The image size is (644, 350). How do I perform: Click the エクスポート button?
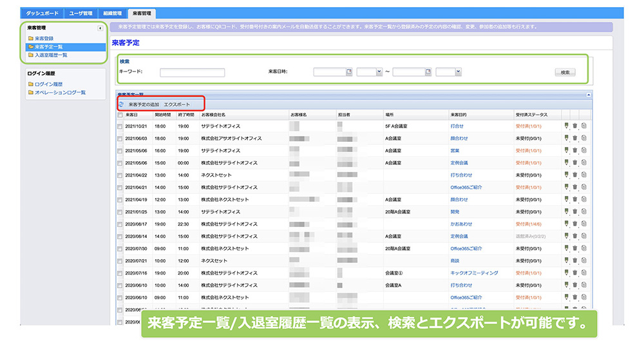tap(176, 104)
